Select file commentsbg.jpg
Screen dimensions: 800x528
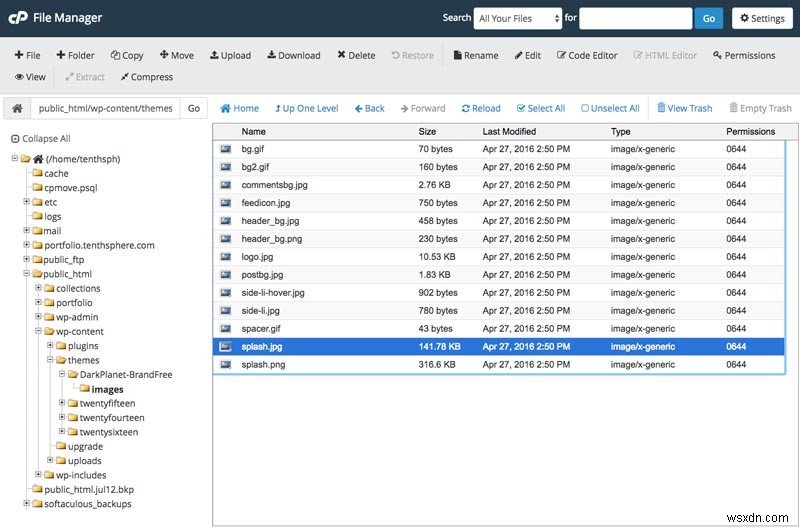click(x=274, y=185)
